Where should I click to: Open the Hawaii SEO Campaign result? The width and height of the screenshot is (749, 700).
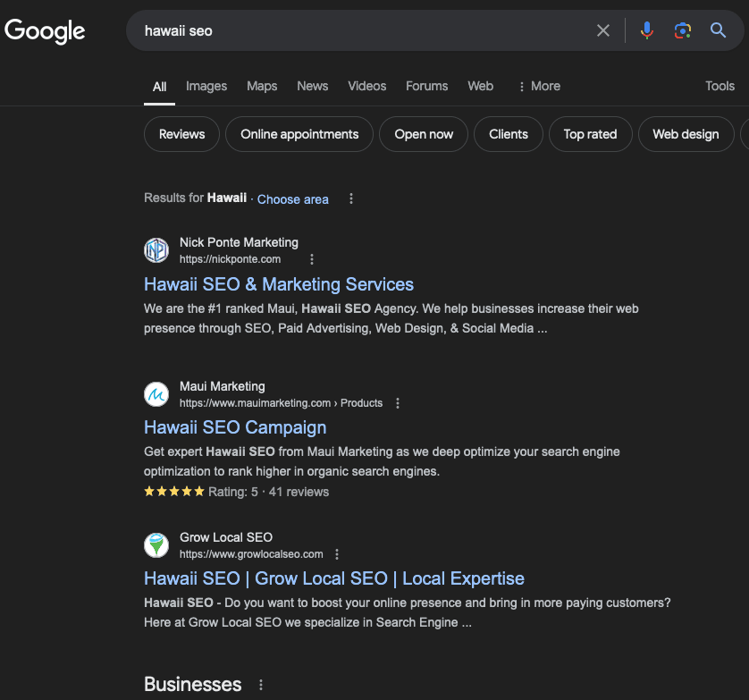point(235,427)
